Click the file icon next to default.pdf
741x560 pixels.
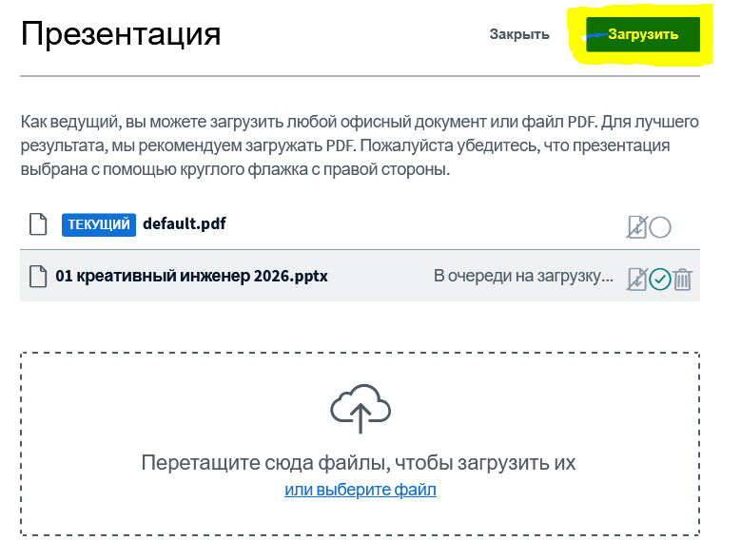(x=38, y=224)
